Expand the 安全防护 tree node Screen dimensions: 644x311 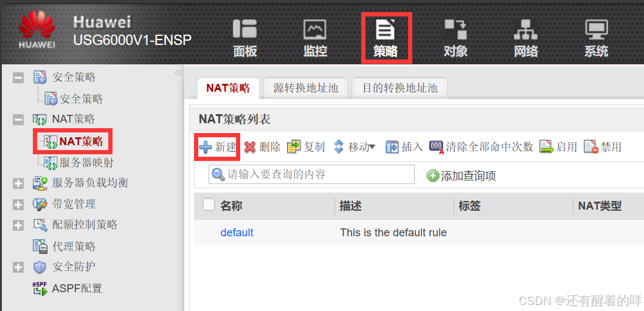coord(18,267)
